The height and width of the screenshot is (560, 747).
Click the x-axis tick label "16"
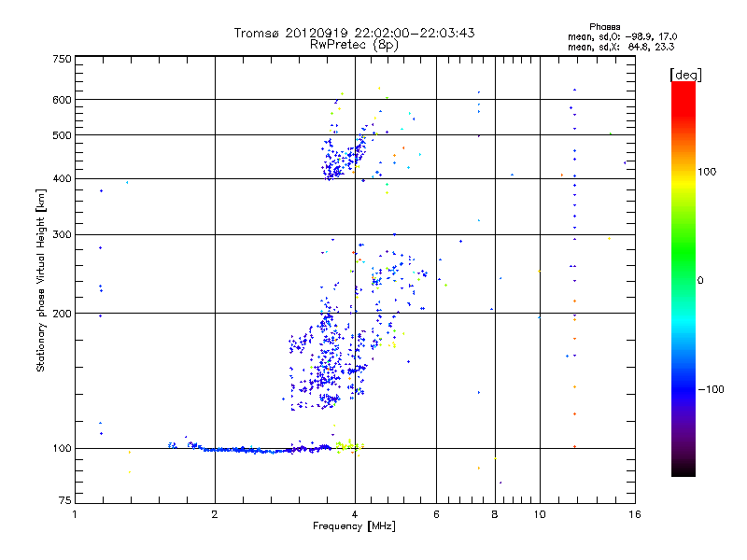(635, 514)
